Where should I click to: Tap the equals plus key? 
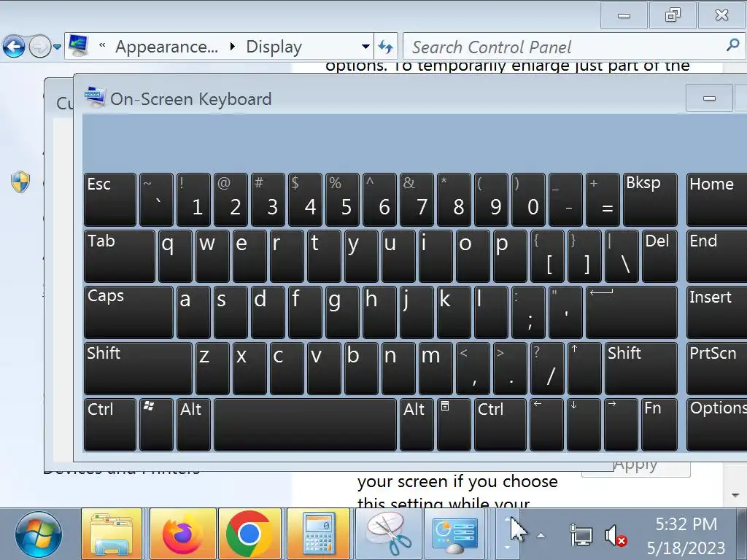pyautogui.click(x=603, y=200)
